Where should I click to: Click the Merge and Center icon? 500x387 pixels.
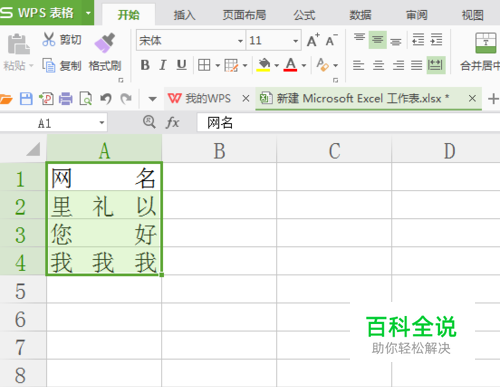point(486,43)
